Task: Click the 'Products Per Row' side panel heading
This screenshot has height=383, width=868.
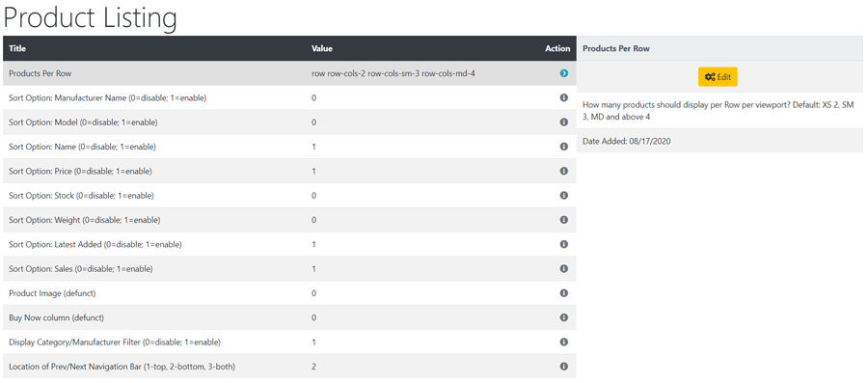Action: (x=616, y=48)
